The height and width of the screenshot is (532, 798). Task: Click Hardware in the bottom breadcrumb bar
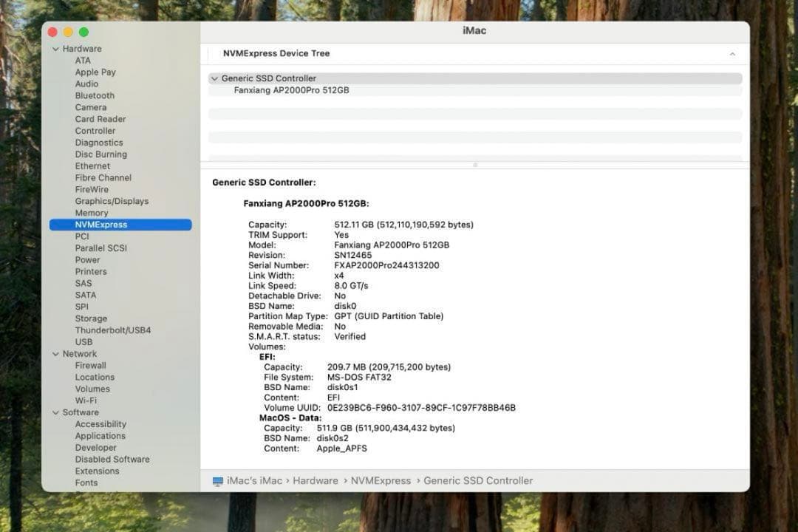316,480
